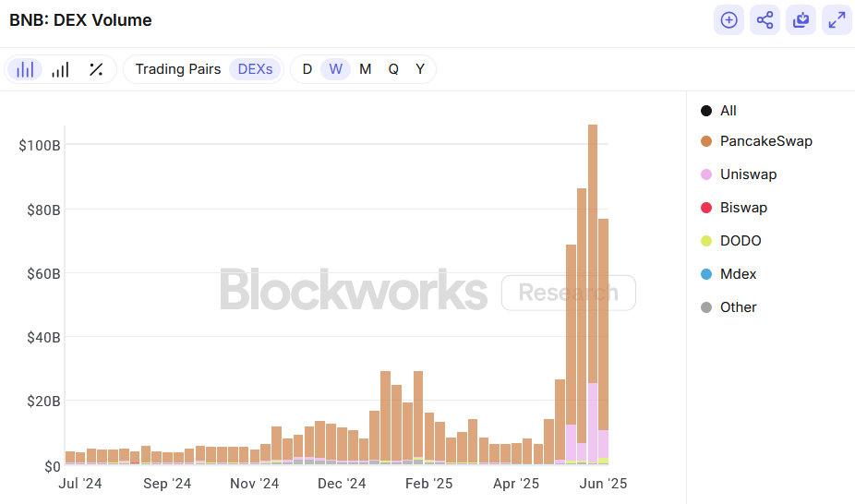Image resolution: width=855 pixels, height=504 pixels.
Task: Click the Mdex blue legend dot
Action: click(x=706, y=274)
